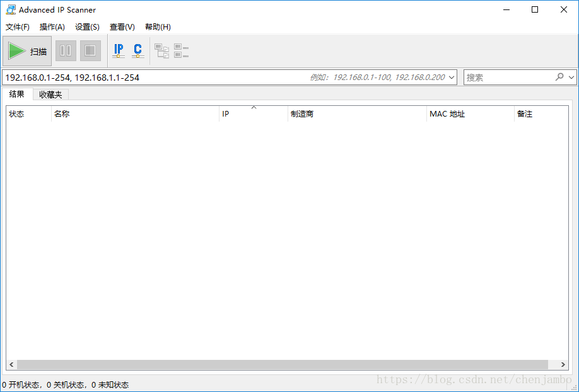Viewport: 579px width, 392px height.
Task: Pause the scan with the pause button
Action: pos(66,50)
